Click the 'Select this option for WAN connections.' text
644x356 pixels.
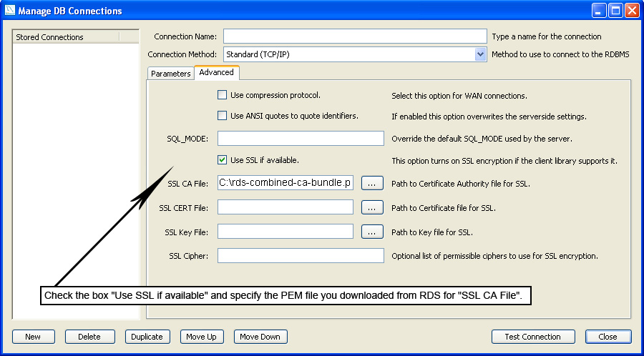pos(459,96)
